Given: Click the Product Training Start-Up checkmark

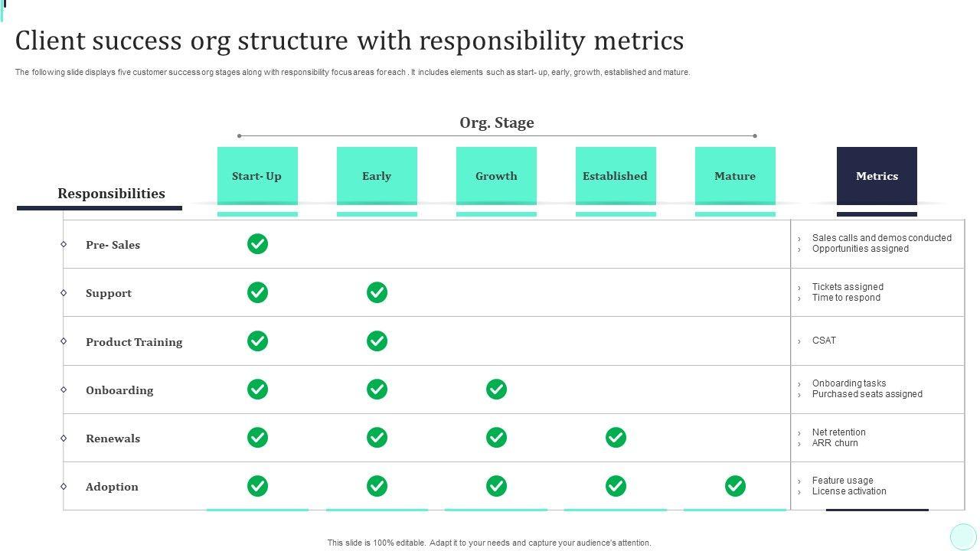Looking at the screenshot, I should 257,341.
